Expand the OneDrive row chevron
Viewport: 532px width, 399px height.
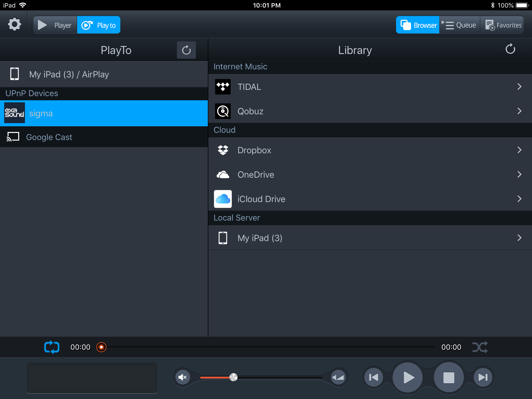[519, 174]
